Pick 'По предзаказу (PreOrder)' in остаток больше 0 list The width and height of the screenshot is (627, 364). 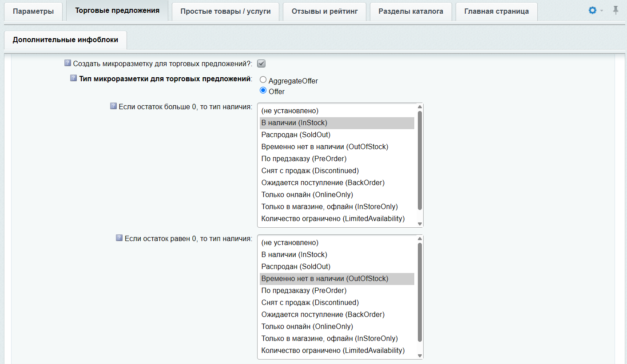click(337, 159)
